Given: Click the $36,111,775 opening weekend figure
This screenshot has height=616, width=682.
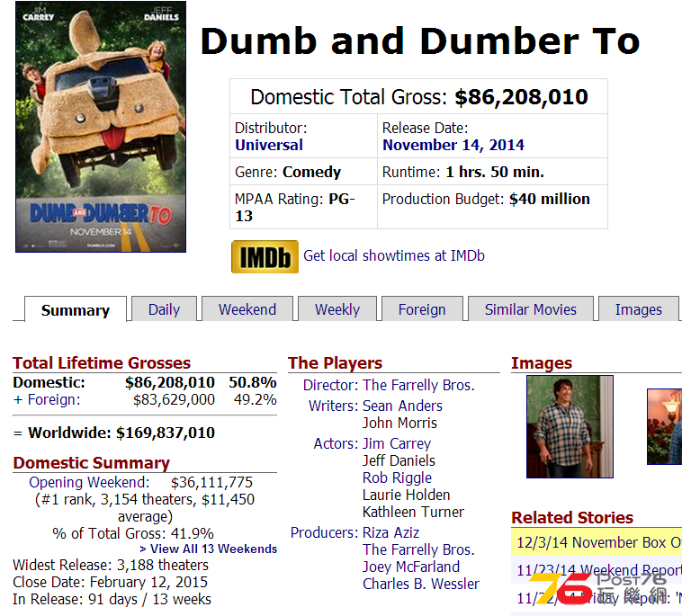Looking at the screenshot, I should [x=211, y=482].
